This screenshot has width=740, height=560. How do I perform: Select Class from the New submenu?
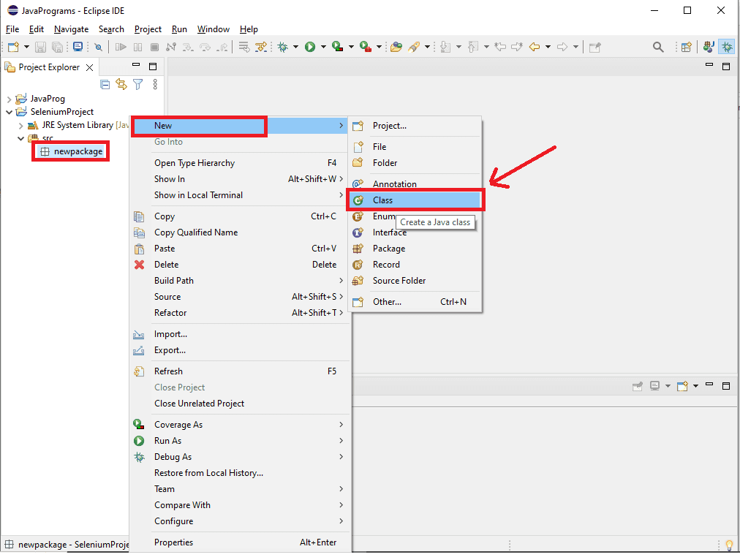382,200
